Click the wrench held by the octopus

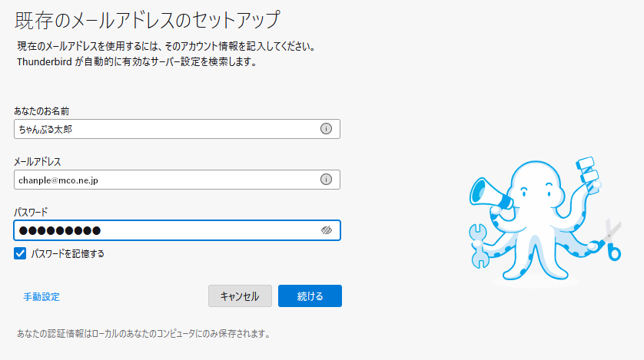click(x=479, y=246)
